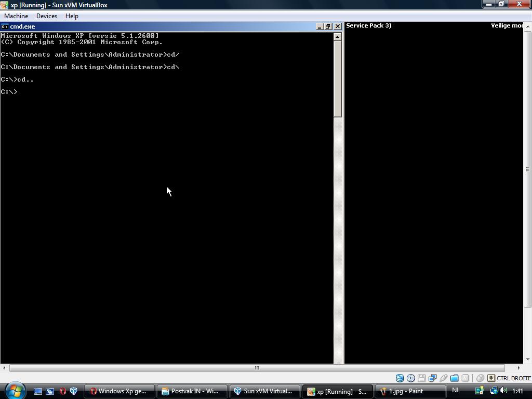Launch VirtualBox from quick launch
The image size is (532, 399).
(x=74, y=391)
